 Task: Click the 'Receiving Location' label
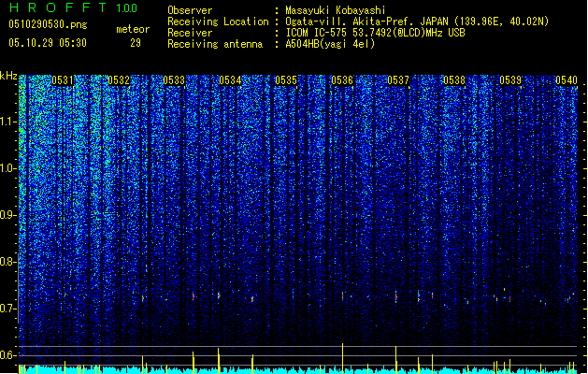point(218,22)
